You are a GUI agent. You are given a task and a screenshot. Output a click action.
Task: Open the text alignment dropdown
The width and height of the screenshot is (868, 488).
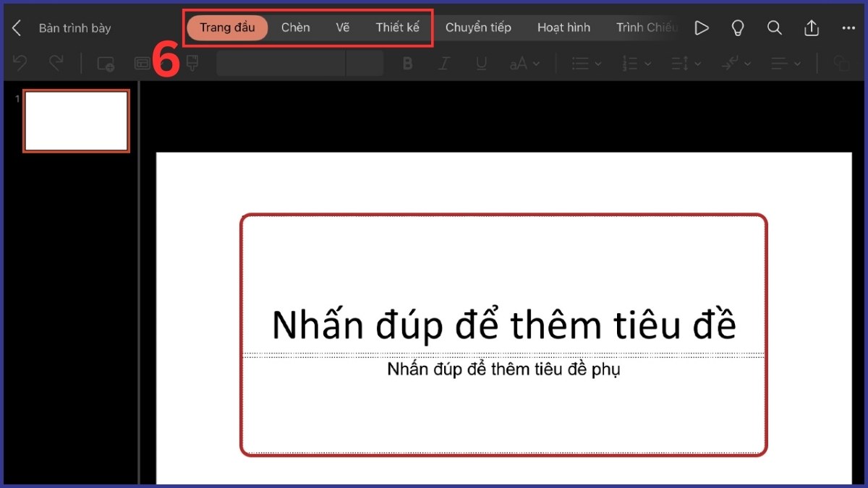tap(784, 63)
